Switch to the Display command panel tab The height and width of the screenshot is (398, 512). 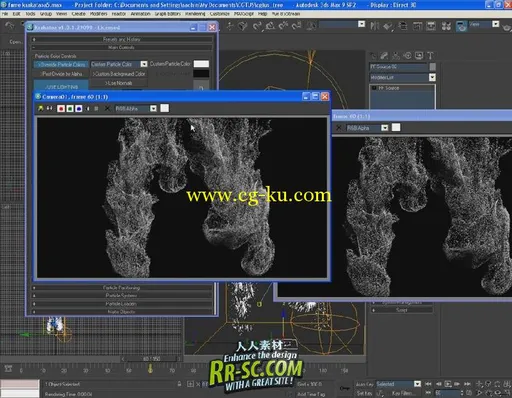coord(419,56)
